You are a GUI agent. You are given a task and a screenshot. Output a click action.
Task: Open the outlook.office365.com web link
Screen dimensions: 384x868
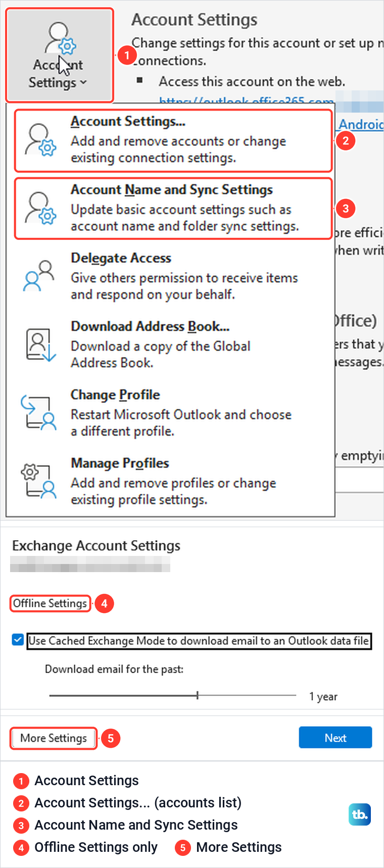[246, 100]
